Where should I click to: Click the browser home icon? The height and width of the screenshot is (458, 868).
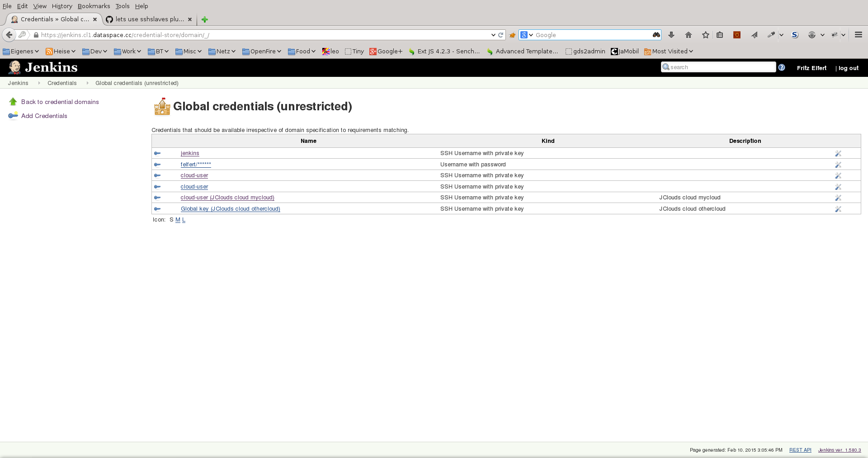coord(689,35)
